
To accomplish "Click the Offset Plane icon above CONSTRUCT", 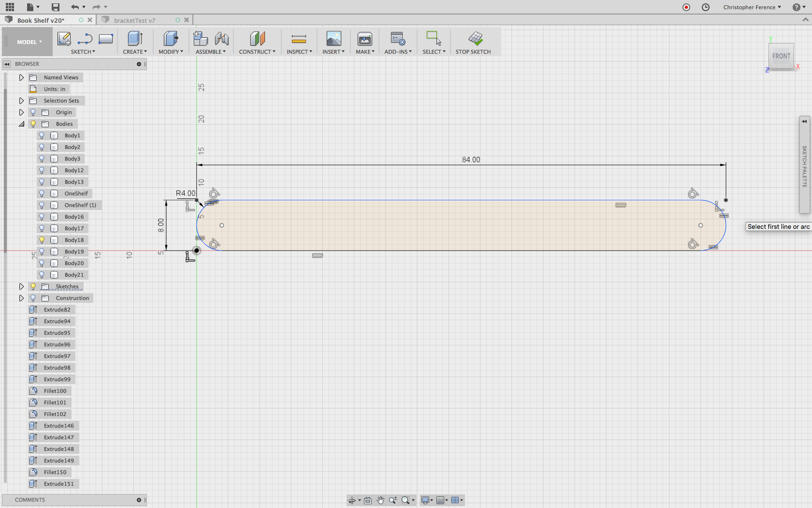I will [257, 38].
